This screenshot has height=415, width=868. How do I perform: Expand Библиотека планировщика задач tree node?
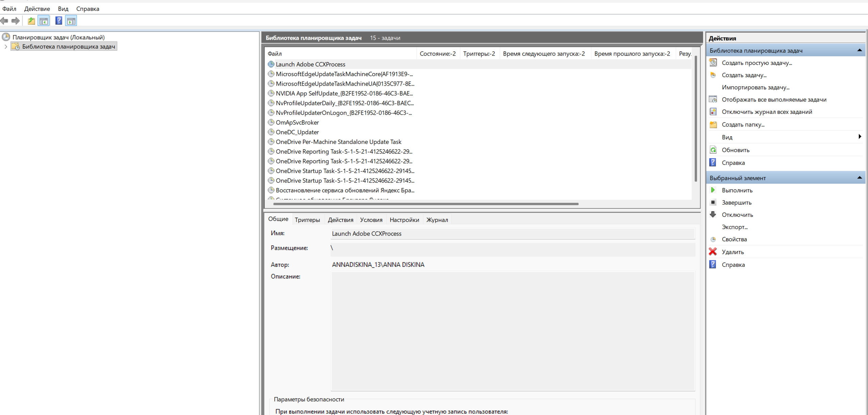point(6,47)
